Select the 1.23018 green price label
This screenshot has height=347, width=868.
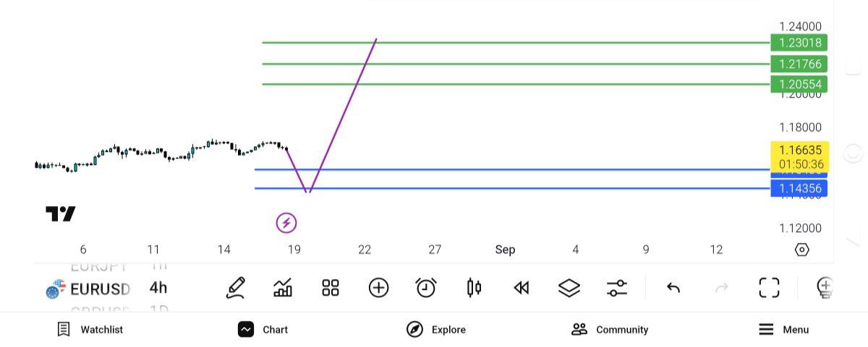[x=799, y=43]
